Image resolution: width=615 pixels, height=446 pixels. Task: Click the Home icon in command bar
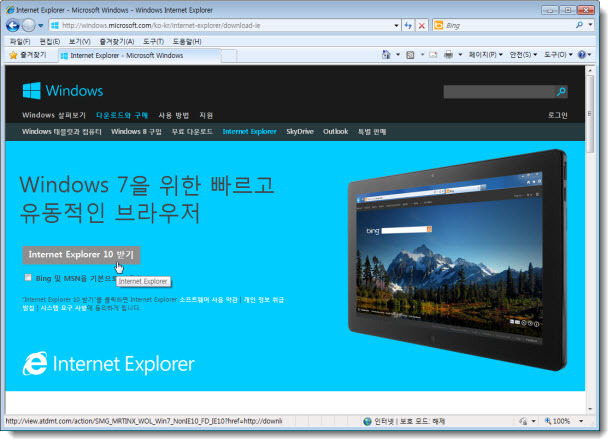pos(386,55)
